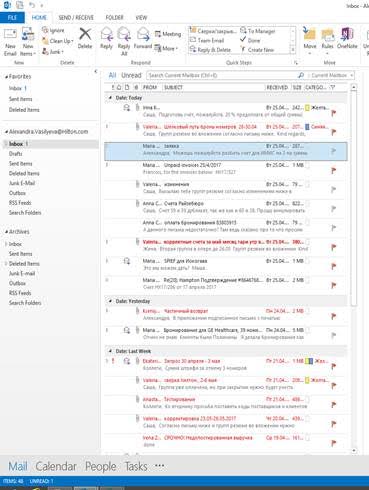This screenshot has height=490, width=369.
Task: Create a New Email
Action: click(10, 42)
